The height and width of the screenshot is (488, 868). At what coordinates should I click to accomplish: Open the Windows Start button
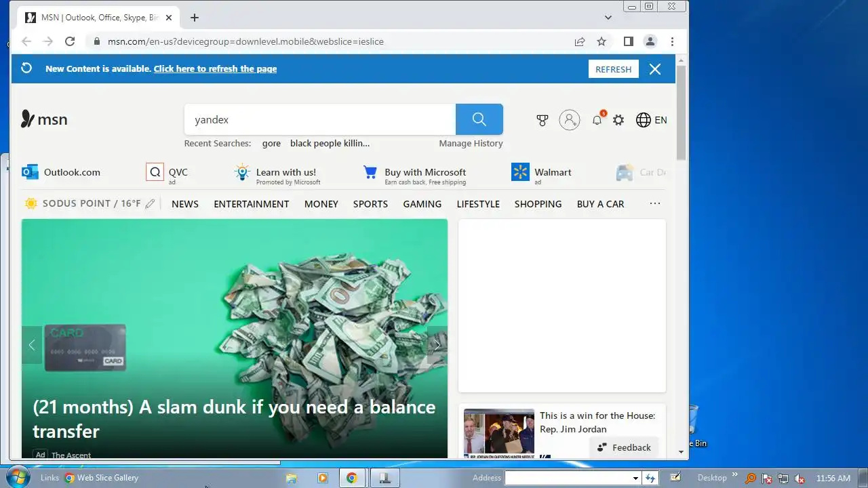pos(17,477)
